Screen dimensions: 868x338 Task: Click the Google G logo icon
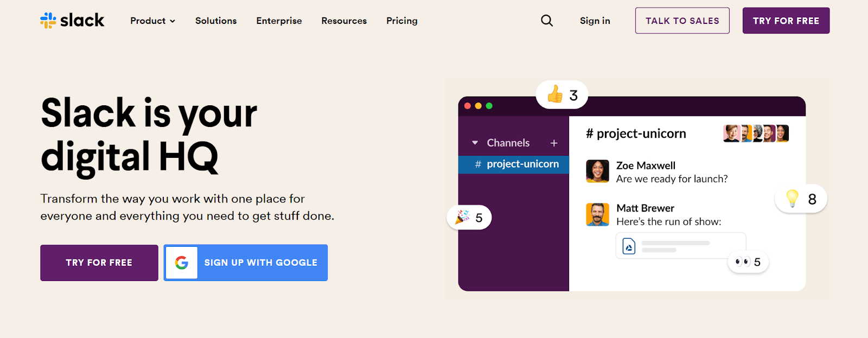pyautogui.click(x=182, y=263)
